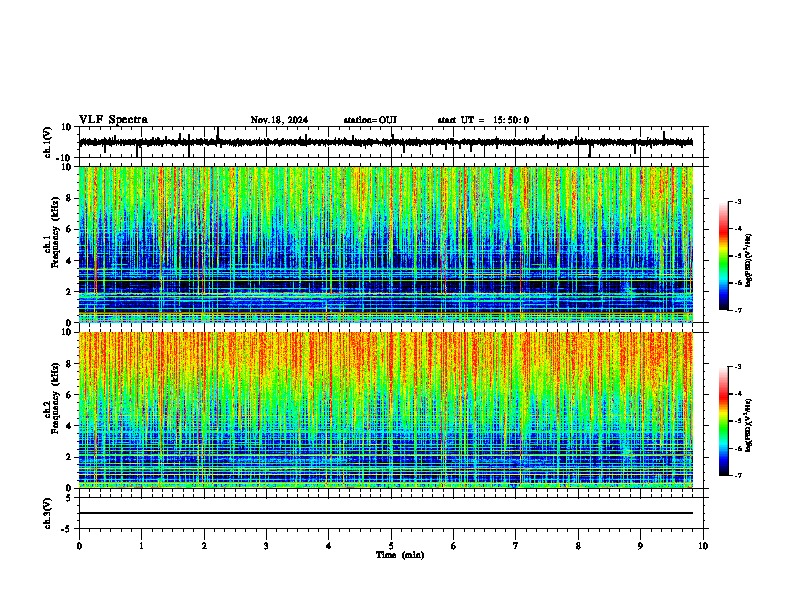Click the "0" tick on the Time axis

click(79, 546)
